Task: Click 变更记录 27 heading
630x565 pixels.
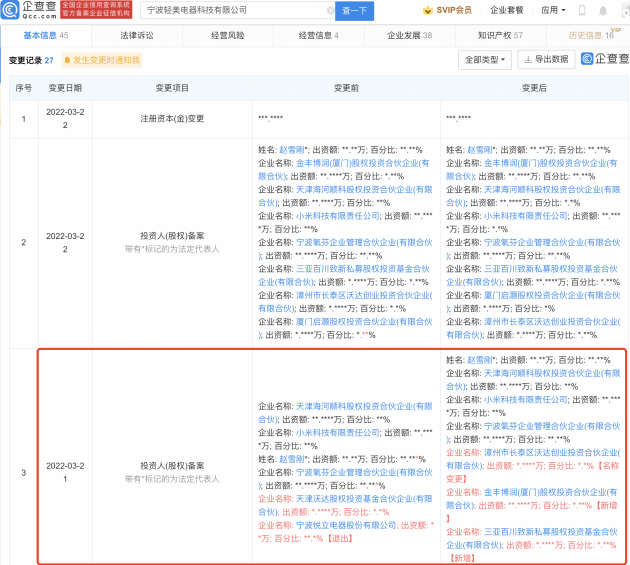Action: click(x=31, y=60)
